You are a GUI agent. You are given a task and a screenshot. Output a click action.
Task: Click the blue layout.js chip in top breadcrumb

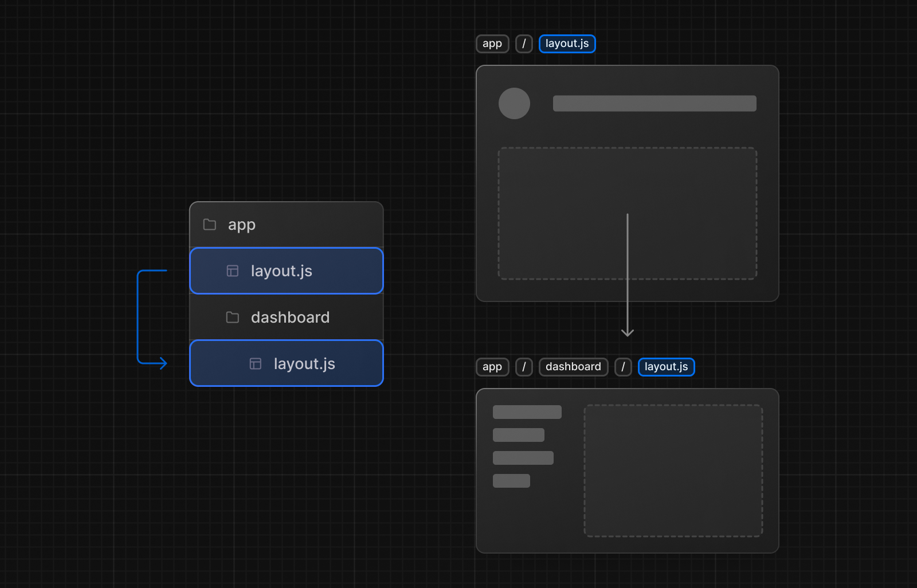(567, 43)
